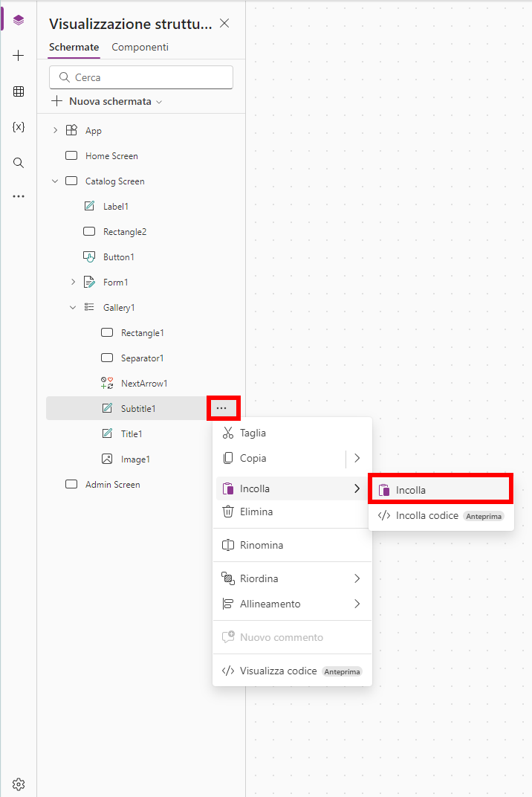Choose Taglia from context menu
The image size is (532, 797).
[x=292, y=433]
